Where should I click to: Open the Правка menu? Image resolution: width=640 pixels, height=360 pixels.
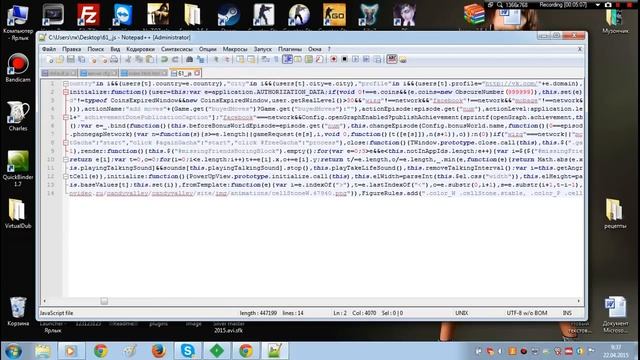click(71, 49)
